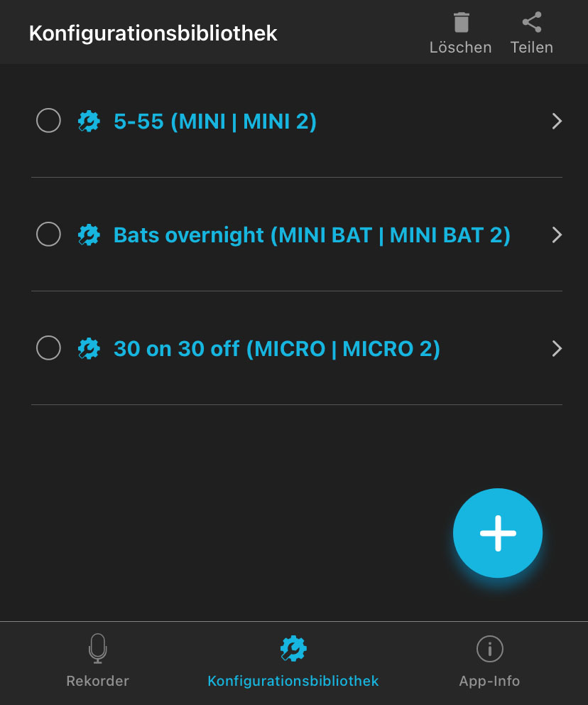The height and width of the screenshot is (705, 588).
Task: Switch to the Rekorder tab label
Action: pos(97,681)
